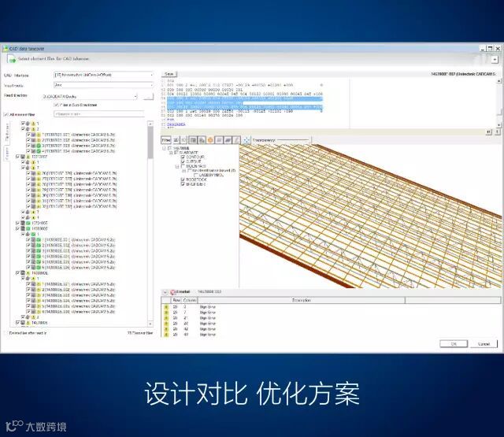Viewport: 504px width, 437px height.
Task: Collapse the root node of the layer tree
Action: tap(165, 149)
